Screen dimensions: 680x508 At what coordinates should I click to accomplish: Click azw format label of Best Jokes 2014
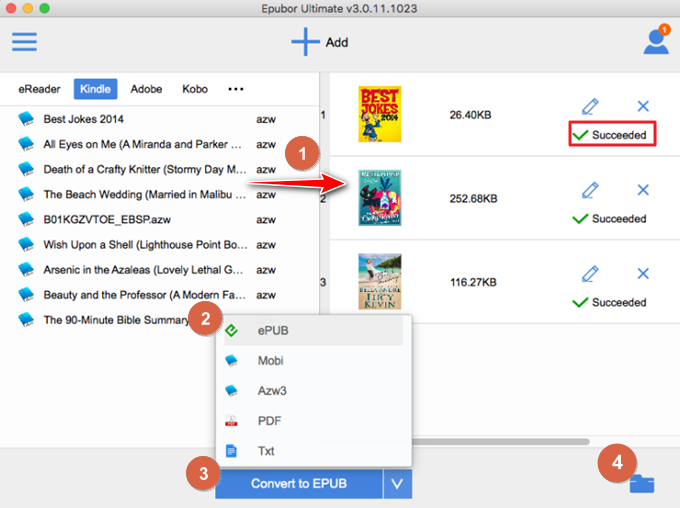(266, 119)
